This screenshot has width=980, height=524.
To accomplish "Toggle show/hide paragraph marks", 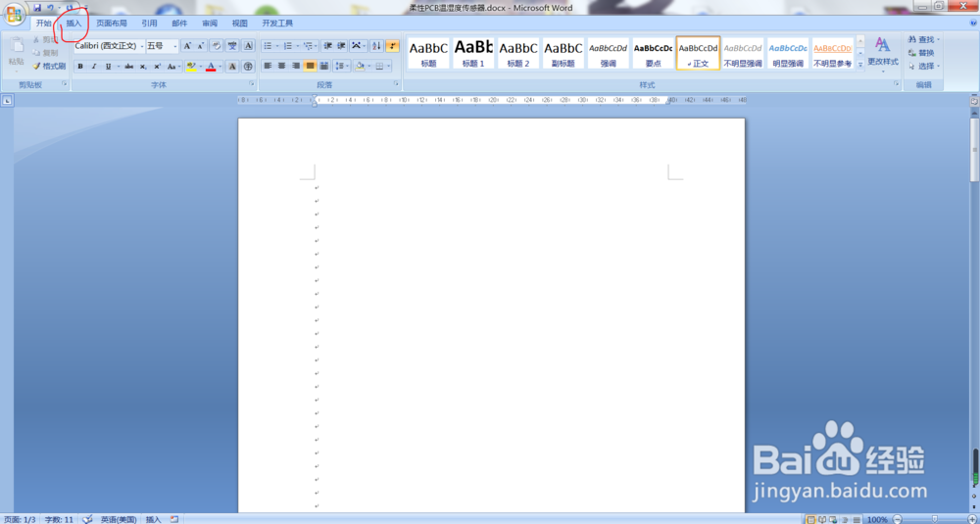I will click(x=393, y=46).
